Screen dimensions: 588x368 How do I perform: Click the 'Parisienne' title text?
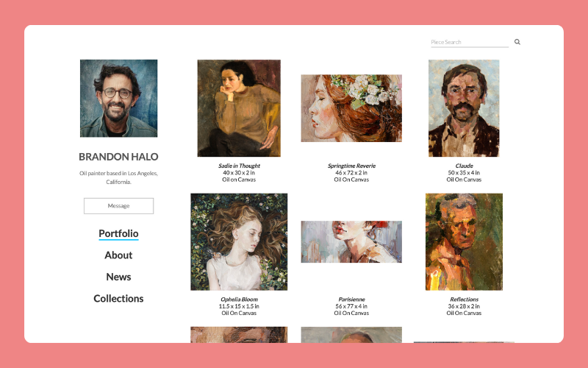tap(351, 300)
